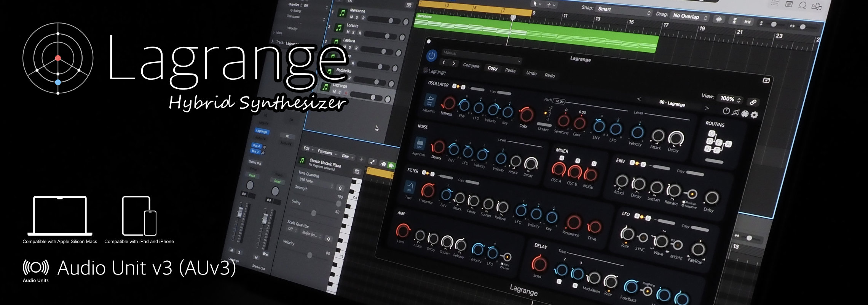868x305 pixels.
Task: Toggle the LFO SYNC switch
Action: 643,238
